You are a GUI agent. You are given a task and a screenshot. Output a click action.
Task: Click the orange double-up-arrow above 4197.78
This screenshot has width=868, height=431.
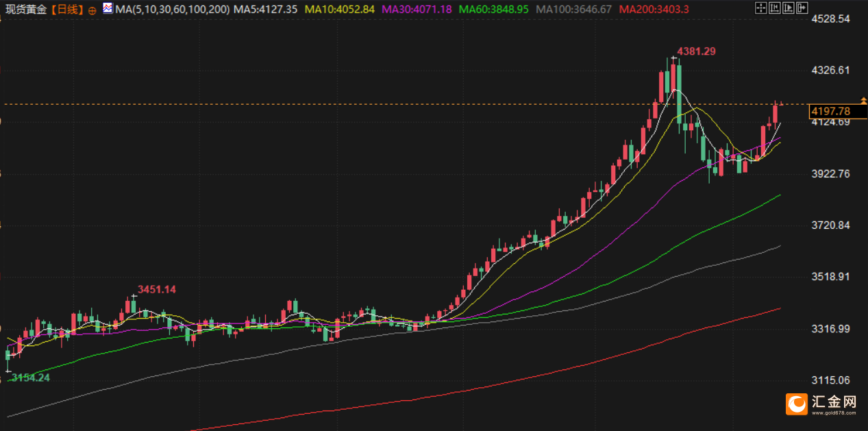point(864,101)
